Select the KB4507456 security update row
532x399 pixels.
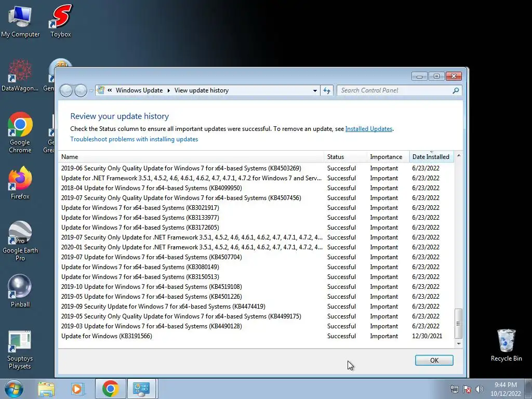click(256, 198)
